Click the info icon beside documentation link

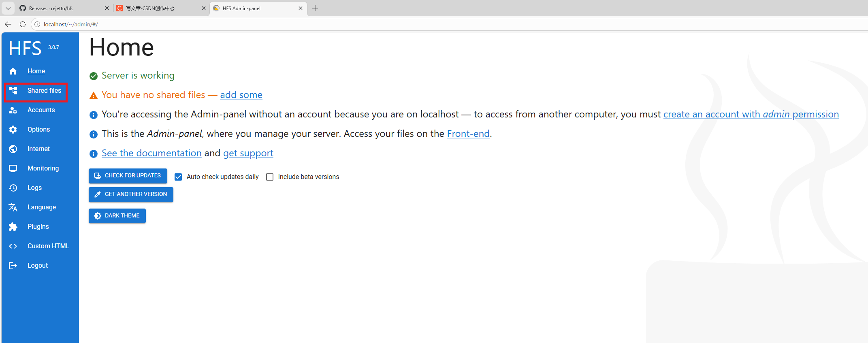click(94, 154)
